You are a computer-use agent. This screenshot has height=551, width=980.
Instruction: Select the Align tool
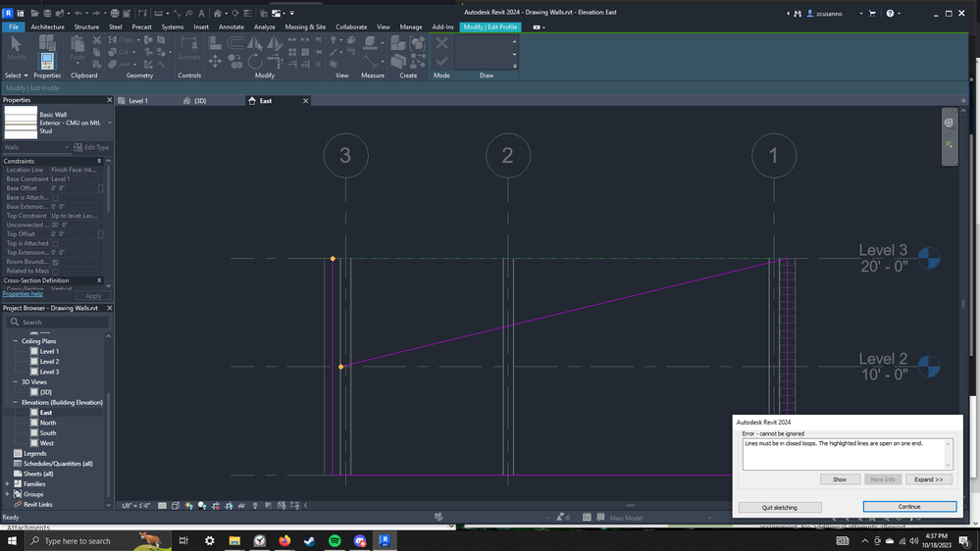click(x=215, y=42)
